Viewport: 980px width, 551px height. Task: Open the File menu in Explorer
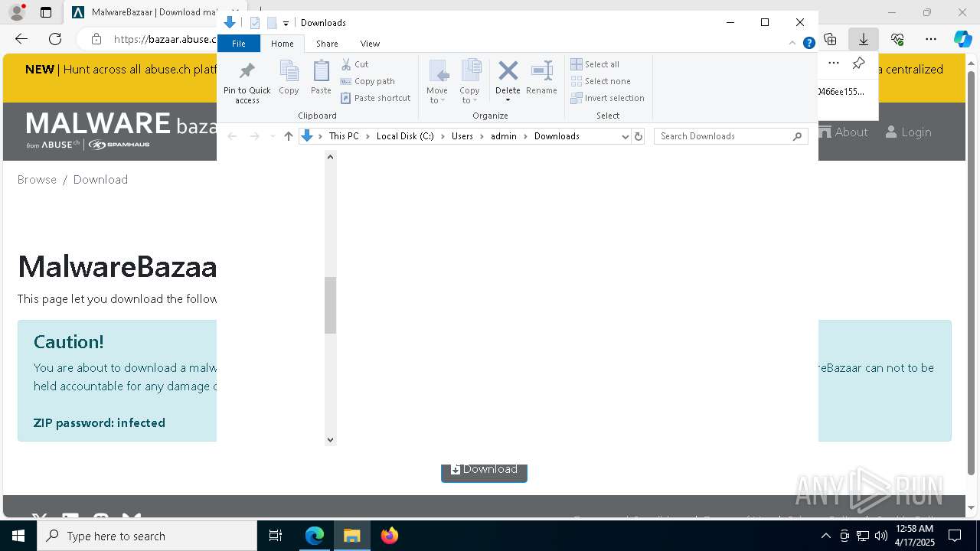coord(239,44)
